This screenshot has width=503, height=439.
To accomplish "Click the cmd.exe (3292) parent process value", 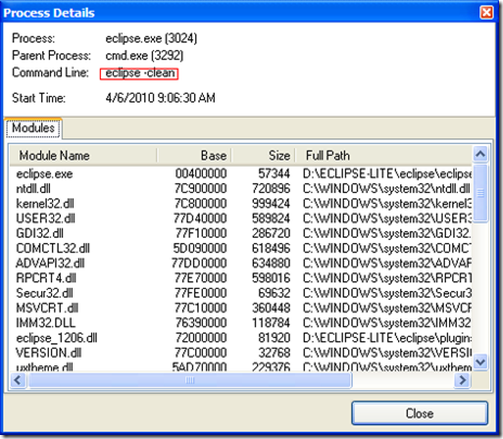I will (144, 55).
